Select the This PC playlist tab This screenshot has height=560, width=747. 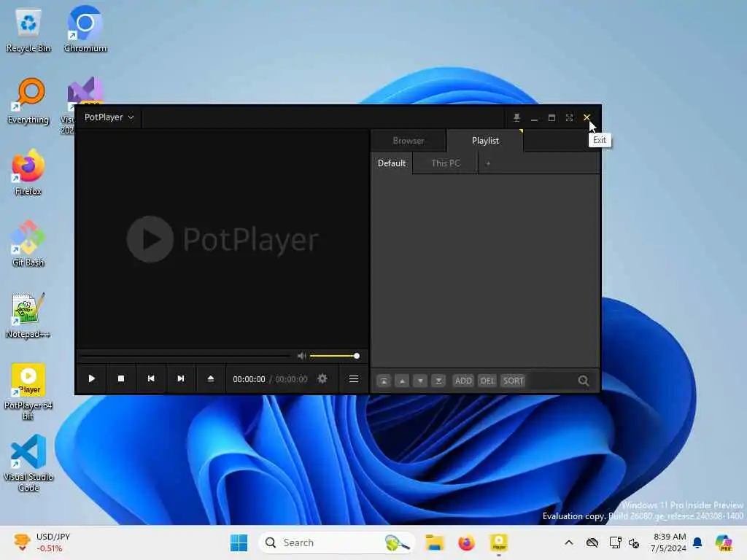(446, 163)
